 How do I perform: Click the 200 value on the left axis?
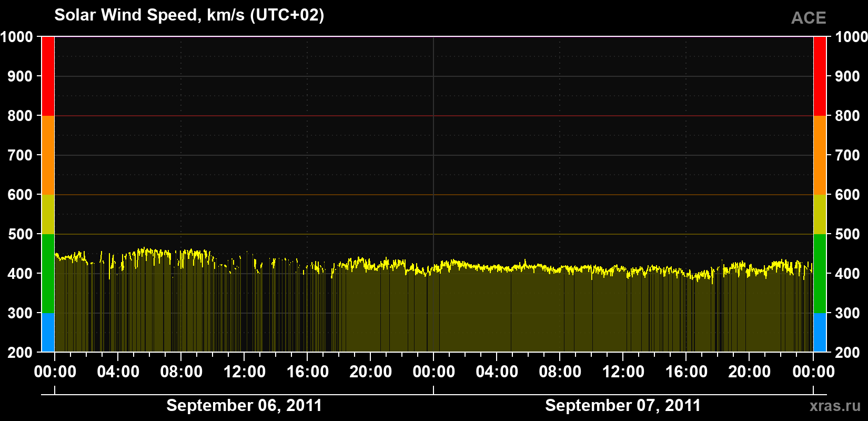point(21,353)
